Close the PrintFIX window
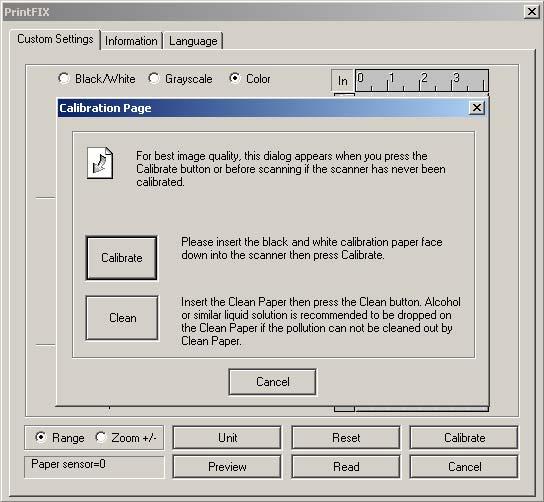This screenshot has height=502, width=544. 532,12
